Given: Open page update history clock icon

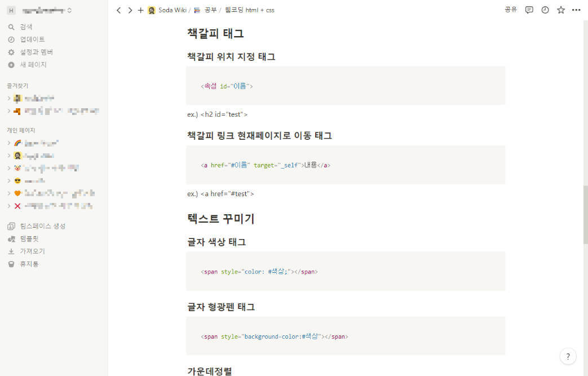Looking at the screenshot, I should click(x=545, y=10).
